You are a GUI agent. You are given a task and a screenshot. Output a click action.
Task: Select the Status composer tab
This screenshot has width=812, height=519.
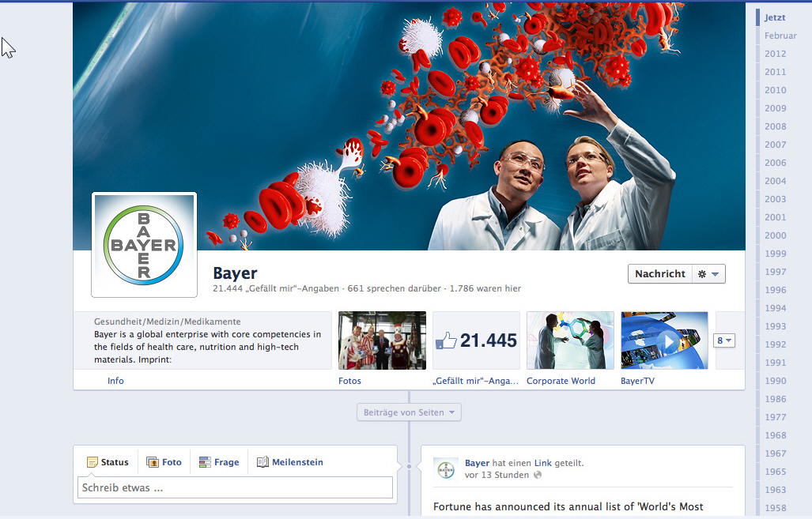click(x=108, y=462)
